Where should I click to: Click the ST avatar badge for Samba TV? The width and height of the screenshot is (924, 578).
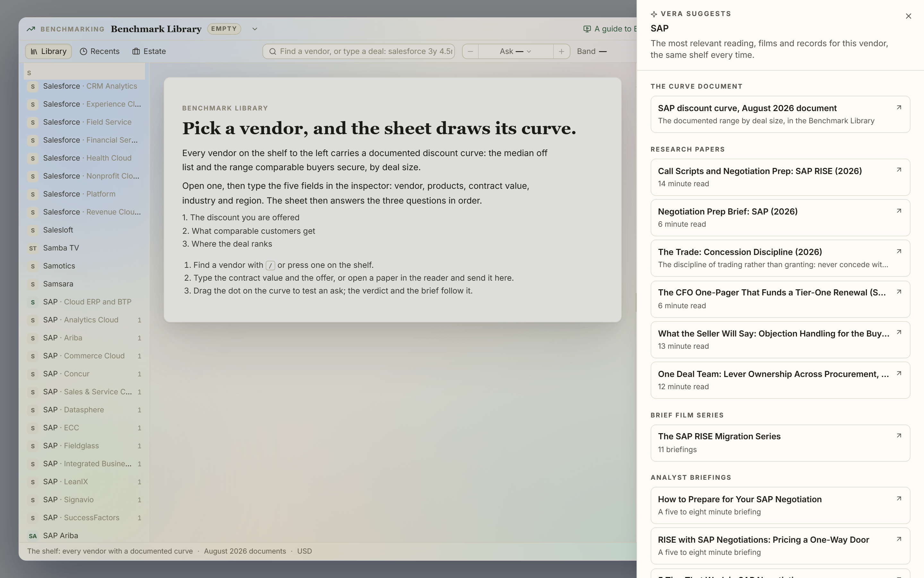pyautogui.click(x=33, y=248)
